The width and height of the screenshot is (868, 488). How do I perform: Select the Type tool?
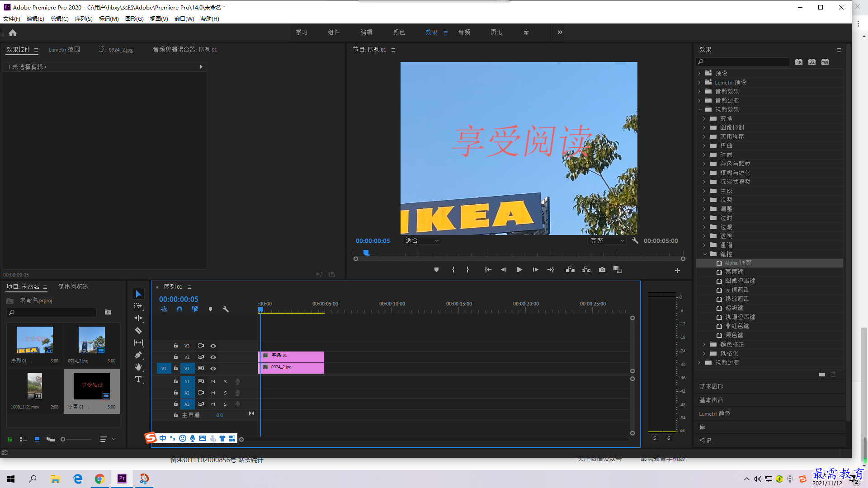point(138,379)
